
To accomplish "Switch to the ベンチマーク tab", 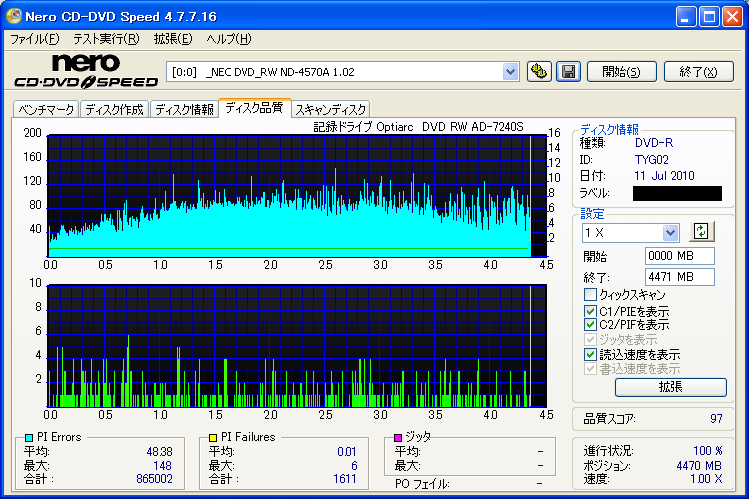I will pyautogui.click(x=46, y=109).
